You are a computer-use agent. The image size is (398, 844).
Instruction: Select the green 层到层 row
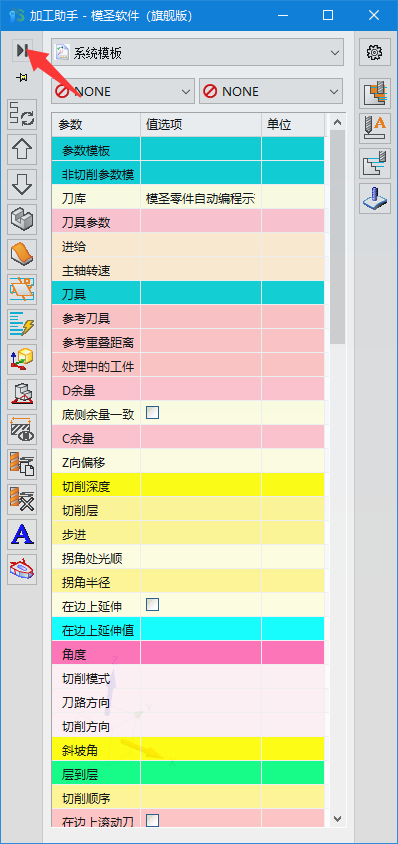[x=188, y=772]
